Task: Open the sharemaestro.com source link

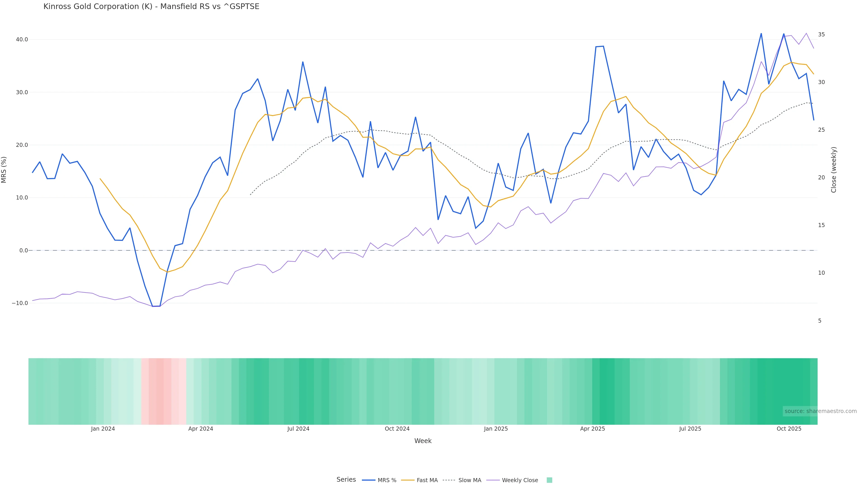Action: coord(820,411)
